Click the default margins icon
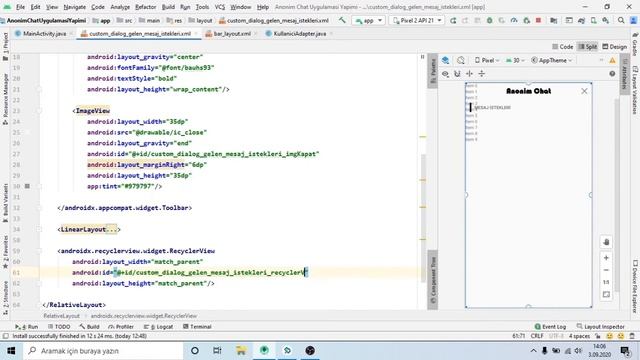 469,74
